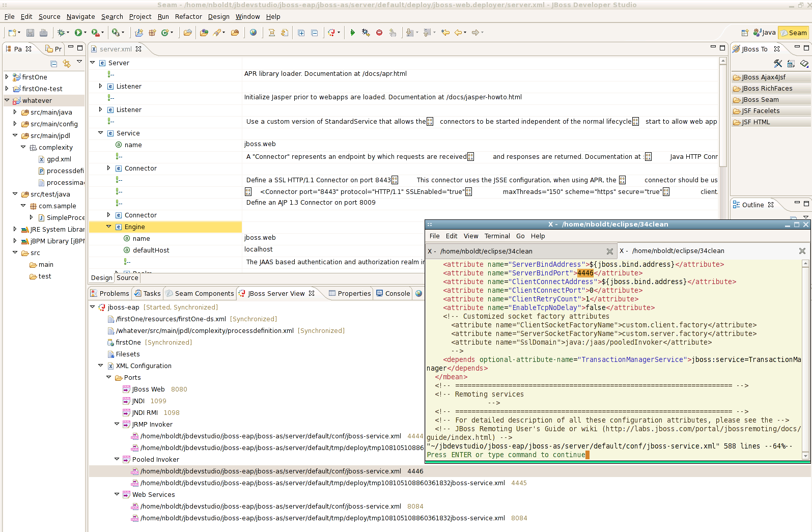Toggle Link with Editor in package explorer
Screen dimensions: 812x532
pyautogui.click(x=67, y=64)
